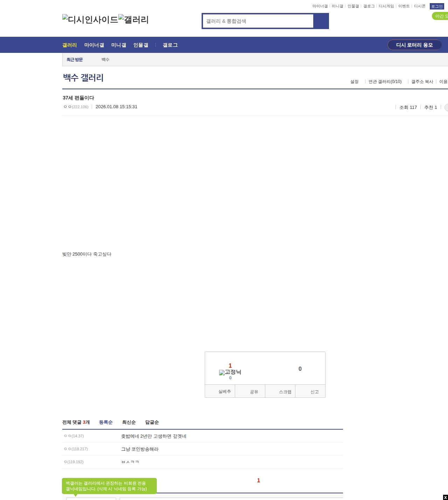Click comment 그냥 코인방송해라
Viewport: 448px width, 500px height.
click(x=140, y=449)
